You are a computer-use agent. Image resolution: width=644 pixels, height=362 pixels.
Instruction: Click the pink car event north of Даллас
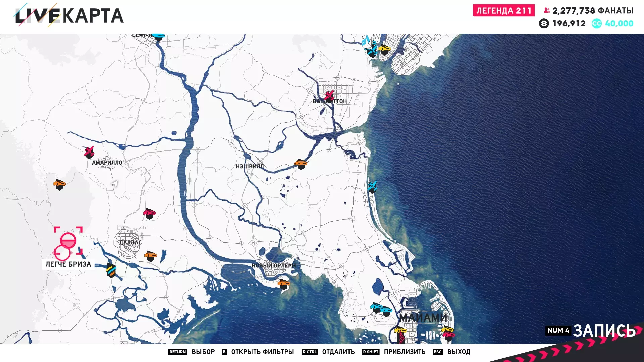(x=149, y=214)
